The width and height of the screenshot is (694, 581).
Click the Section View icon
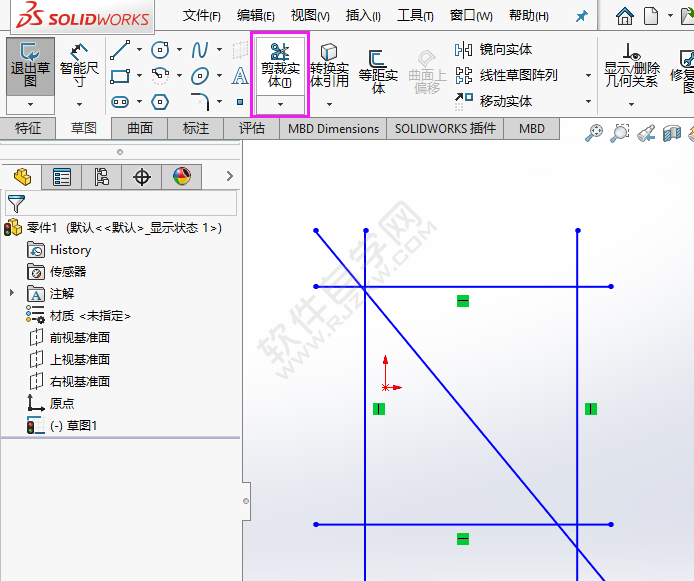pyautogui.click(x=672, y=133)
